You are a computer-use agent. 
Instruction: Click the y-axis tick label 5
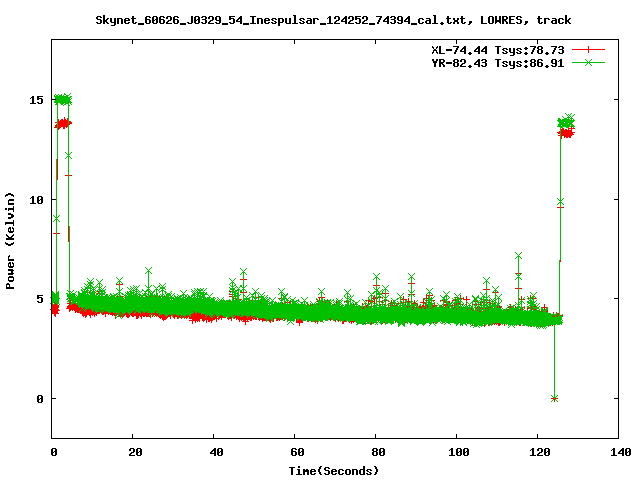[x=40, y=299]
